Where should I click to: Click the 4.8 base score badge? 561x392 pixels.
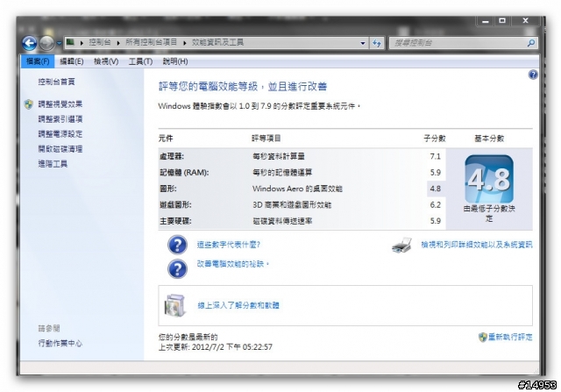click(489, 179)
